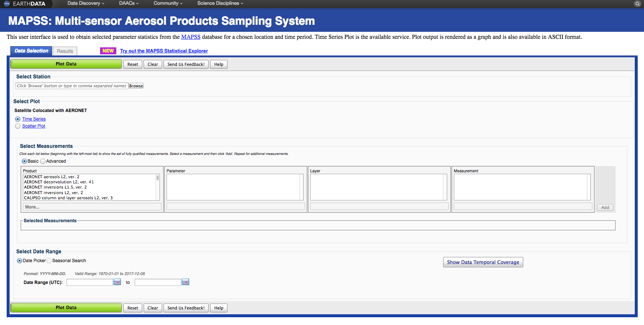644x325 pixels.
Task: Focus the start date input field
Action: click(x=90, y=282)
